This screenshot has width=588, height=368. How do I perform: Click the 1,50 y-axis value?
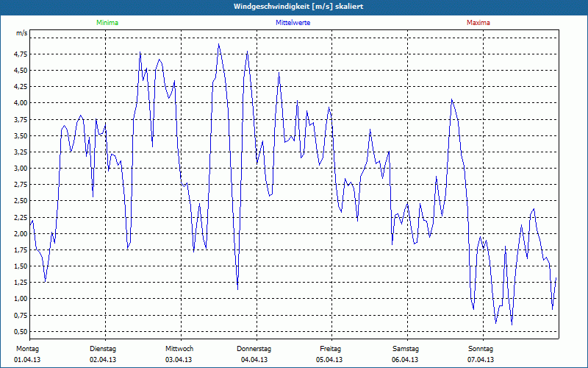[x=21, y=266]
